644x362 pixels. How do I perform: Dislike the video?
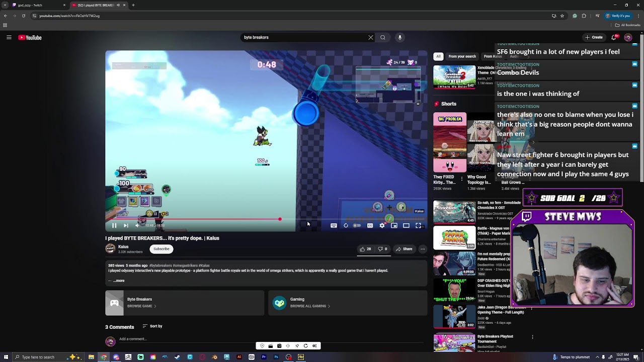(x=382, y=249)
